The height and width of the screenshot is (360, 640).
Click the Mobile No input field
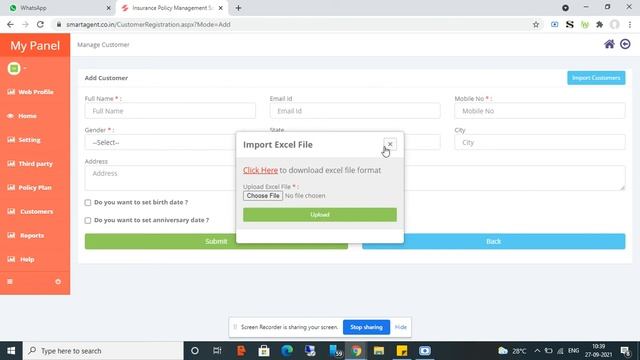tap(540, 111)
